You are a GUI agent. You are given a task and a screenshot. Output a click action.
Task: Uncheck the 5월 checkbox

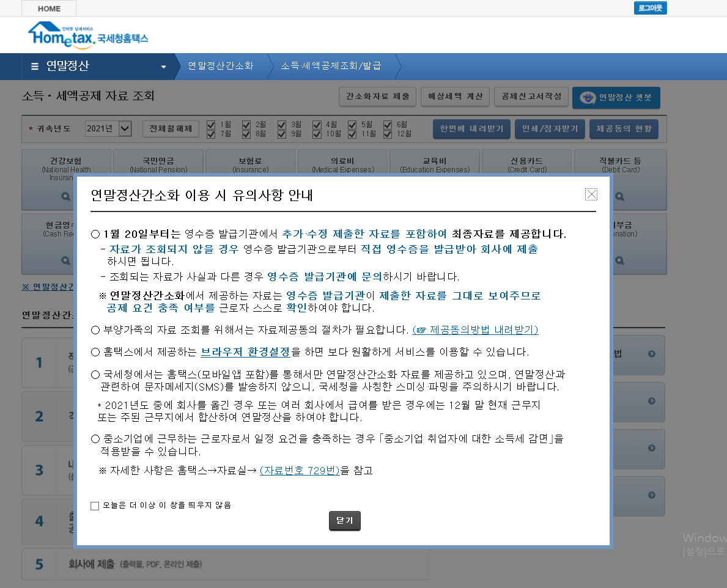352,125
